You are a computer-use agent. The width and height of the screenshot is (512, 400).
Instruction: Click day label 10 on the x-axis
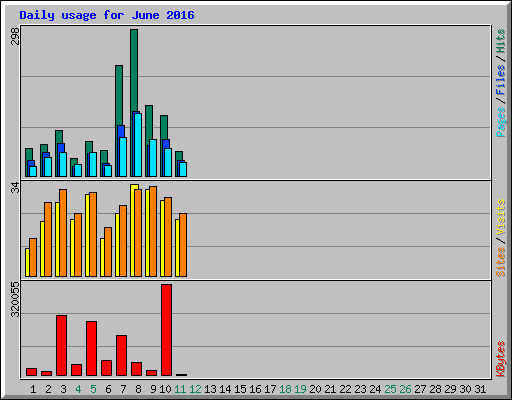[165, 389]
